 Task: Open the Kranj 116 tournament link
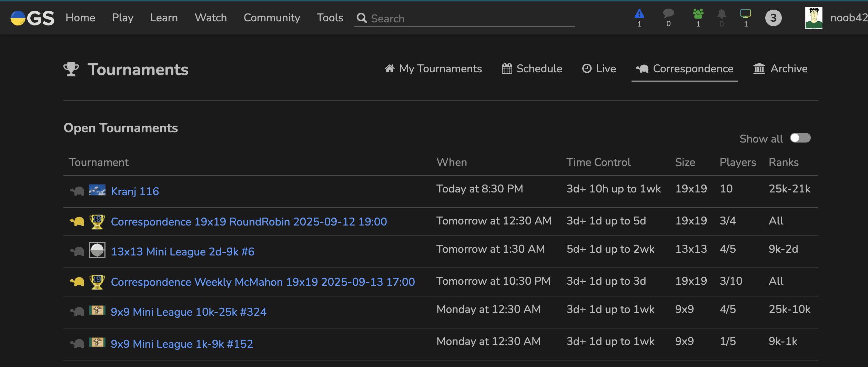[x=135, y=191]
